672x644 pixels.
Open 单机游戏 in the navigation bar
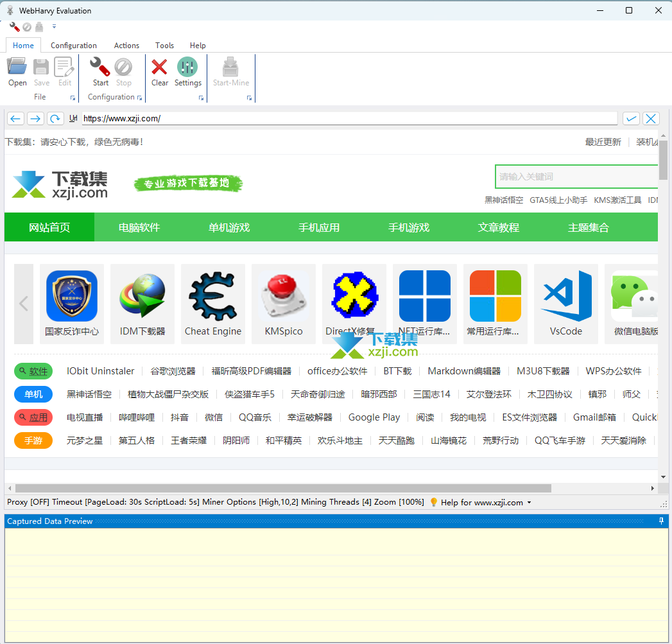click(229, 227)
